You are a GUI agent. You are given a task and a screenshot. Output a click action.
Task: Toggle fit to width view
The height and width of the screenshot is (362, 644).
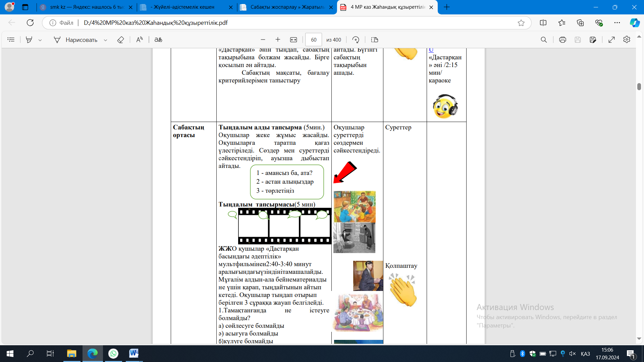point(293,40)
